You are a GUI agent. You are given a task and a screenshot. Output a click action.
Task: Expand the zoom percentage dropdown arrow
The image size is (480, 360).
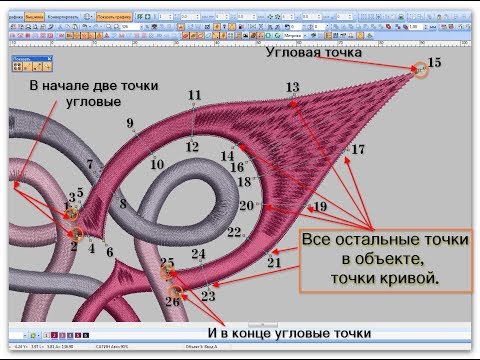tap(141, 27)
